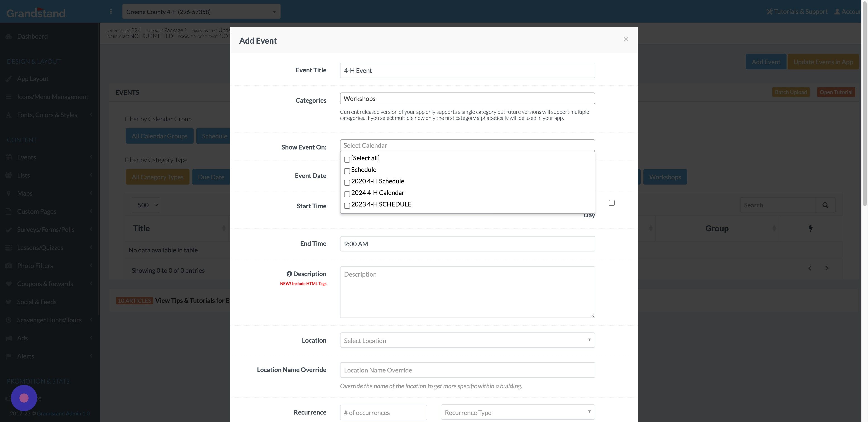Viewport: 868px width, 422px height.
Task: Filter by All Calendar Groups button
Action: click(x=159, y=136)
